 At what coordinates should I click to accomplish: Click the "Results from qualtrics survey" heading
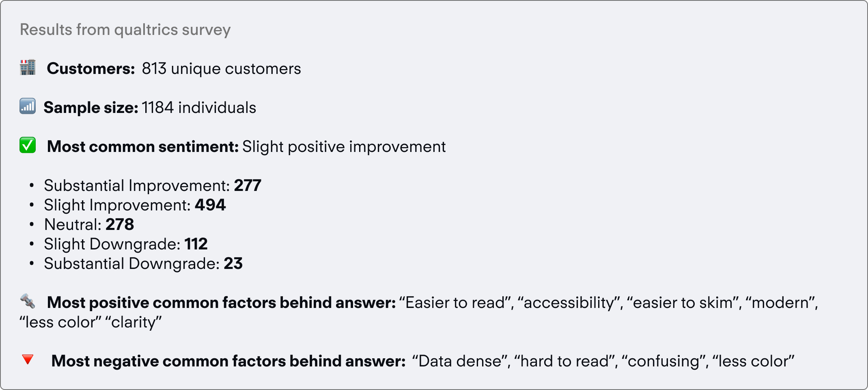coord(125,30)
